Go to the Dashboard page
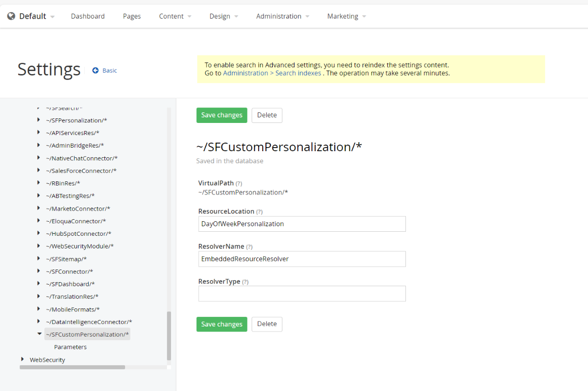The image size is (588, 391). point(88,16)
